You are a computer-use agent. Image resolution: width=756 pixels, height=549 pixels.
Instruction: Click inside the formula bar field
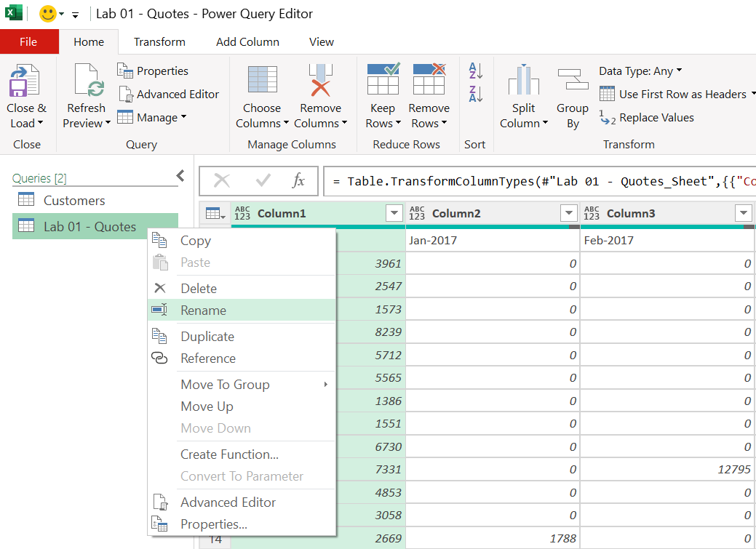coord(540,181)
